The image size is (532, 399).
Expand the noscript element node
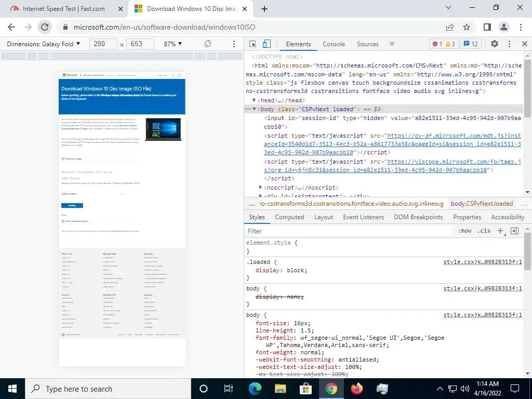pos(261,187)
